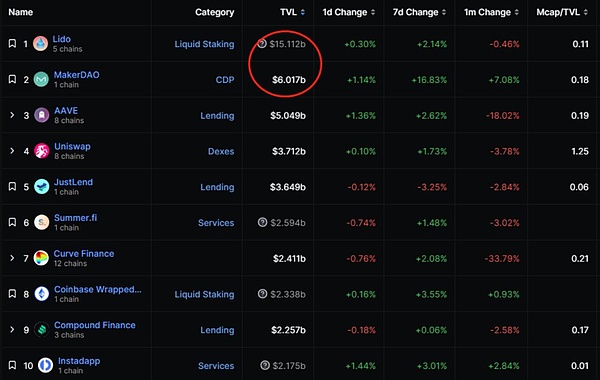
Task: Expand the AAVE row chevron
Action: [x=12, y=115]
